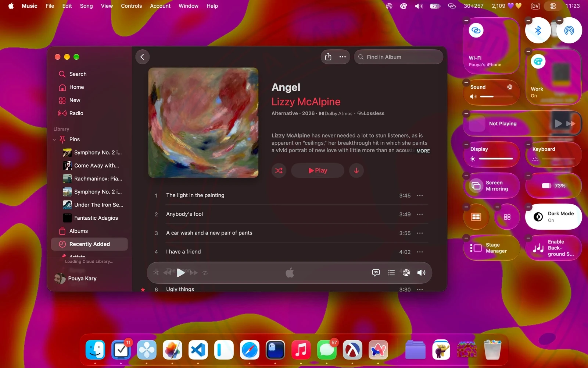The width and height of the screenshot is (588, 368).
Task: Toggle Stage Manager
Action: pyautogui.click(x=491, y=248)
